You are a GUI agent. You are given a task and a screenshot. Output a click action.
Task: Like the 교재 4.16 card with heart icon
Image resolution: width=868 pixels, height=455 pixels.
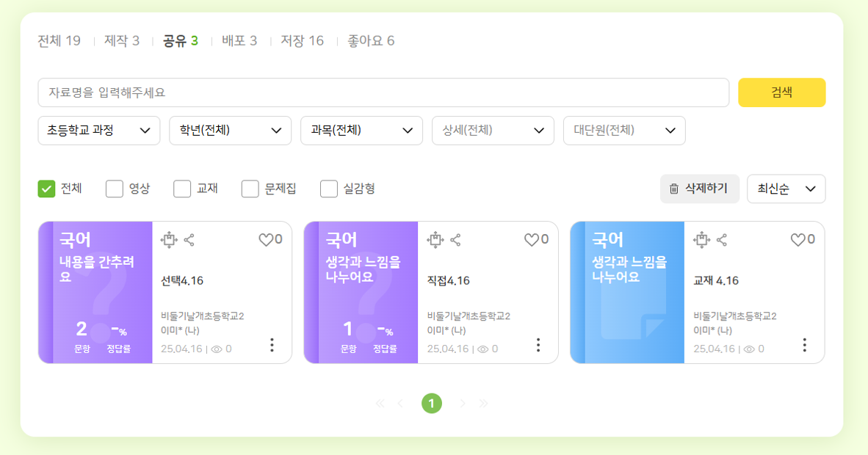(798, 240)
